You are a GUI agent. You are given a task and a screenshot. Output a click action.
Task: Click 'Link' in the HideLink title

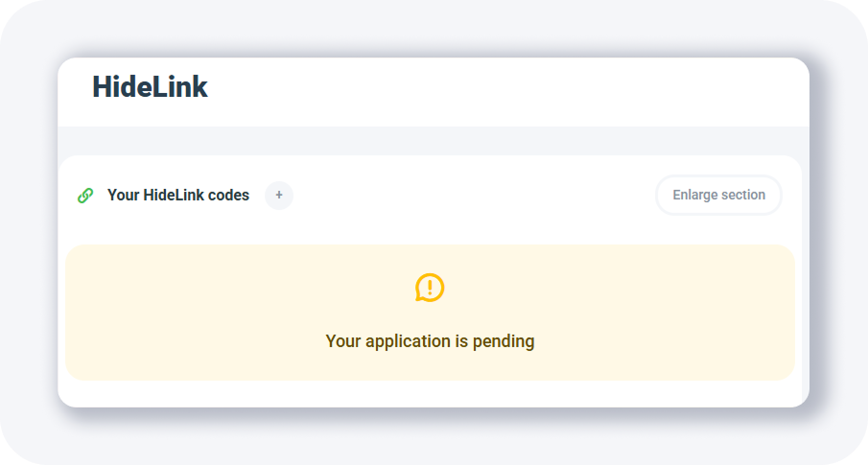[180, 87]
